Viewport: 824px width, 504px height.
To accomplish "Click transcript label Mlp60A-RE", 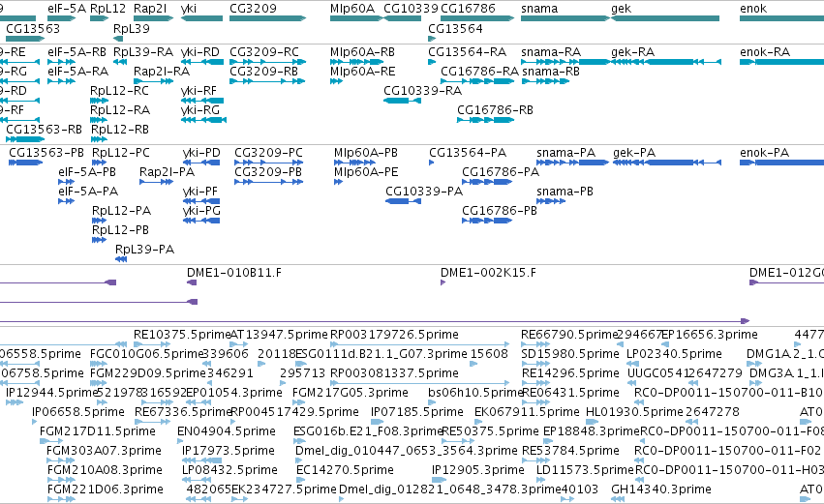I will (362, 72).
